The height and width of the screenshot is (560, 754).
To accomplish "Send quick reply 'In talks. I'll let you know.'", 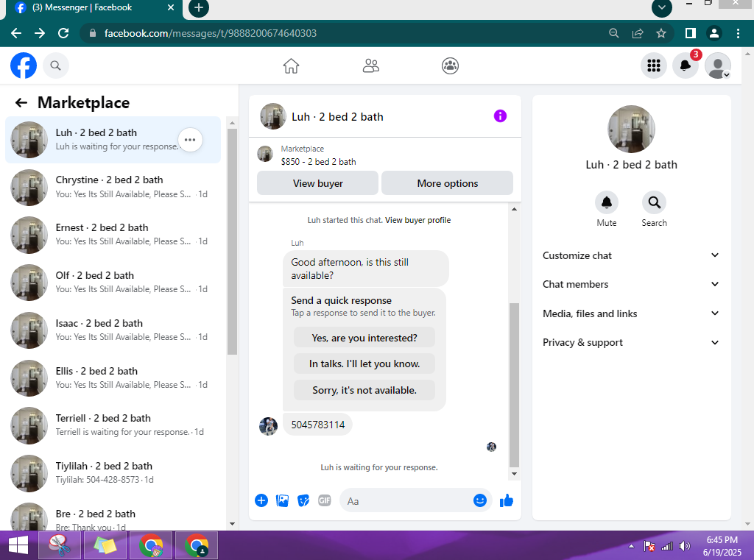I will [364, 364].
